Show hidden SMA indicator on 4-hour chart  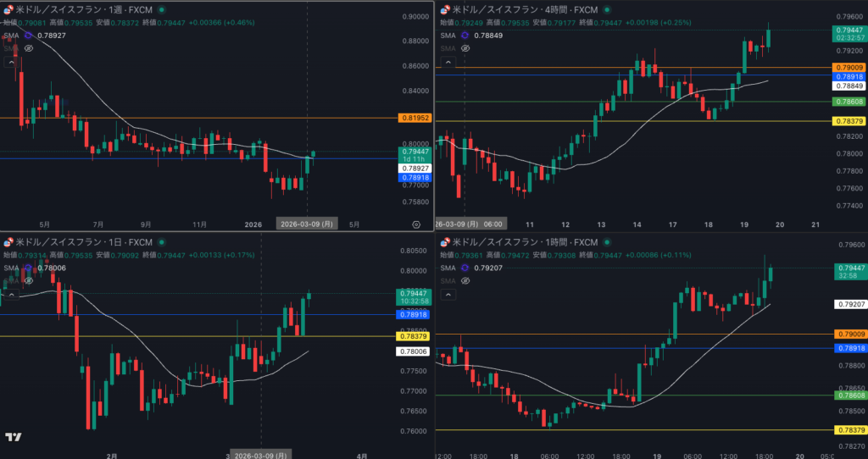click(x=465, y=48)
